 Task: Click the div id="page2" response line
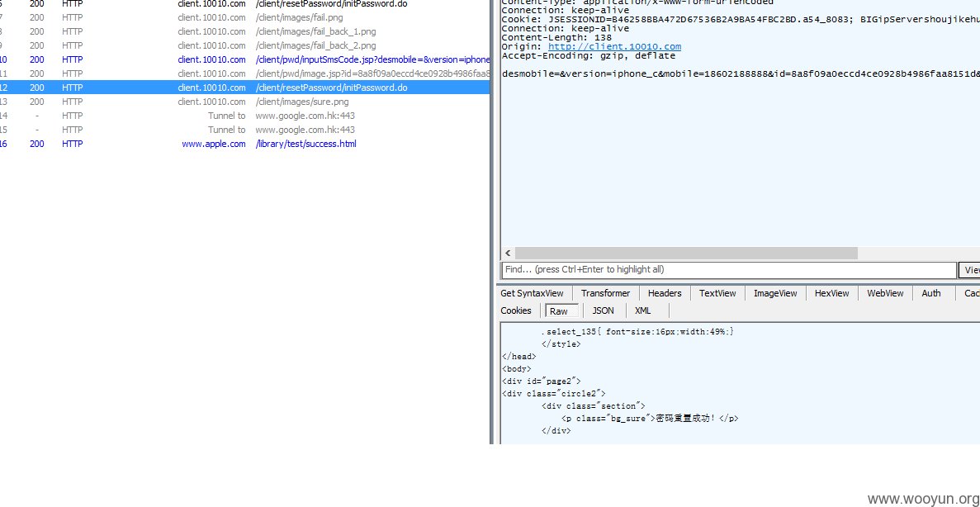(x=542, y=381)
